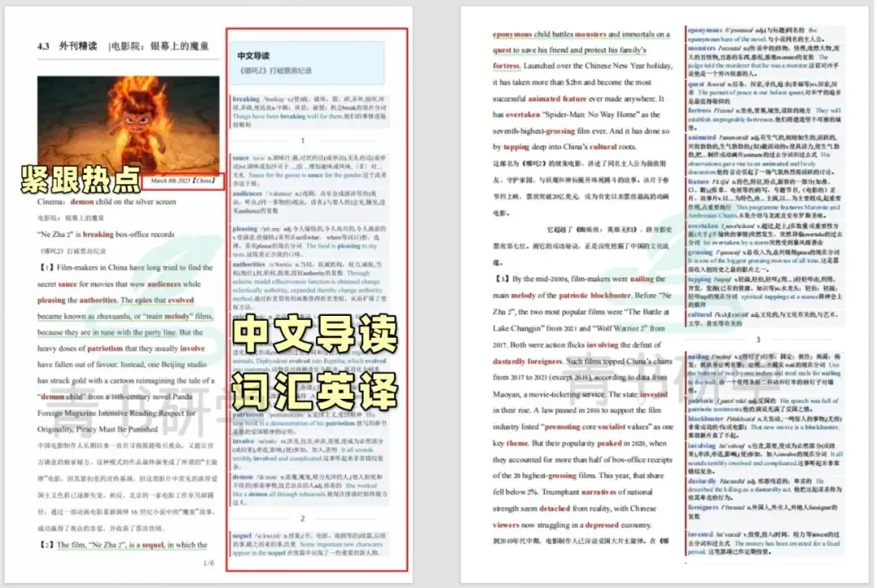Click the date 'March 8th 2025【China】'

click(x=183, y=181)
